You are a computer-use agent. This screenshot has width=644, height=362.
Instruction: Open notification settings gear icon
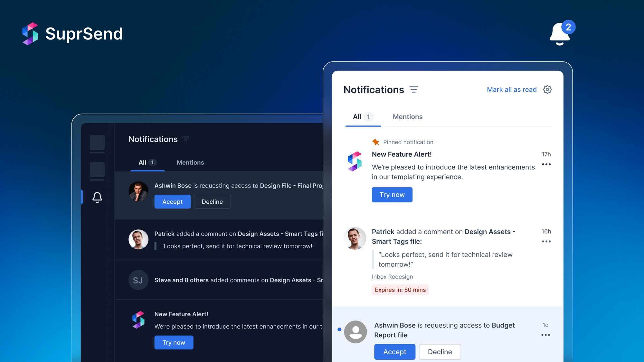pyautogui.click(x=547, y=89)
